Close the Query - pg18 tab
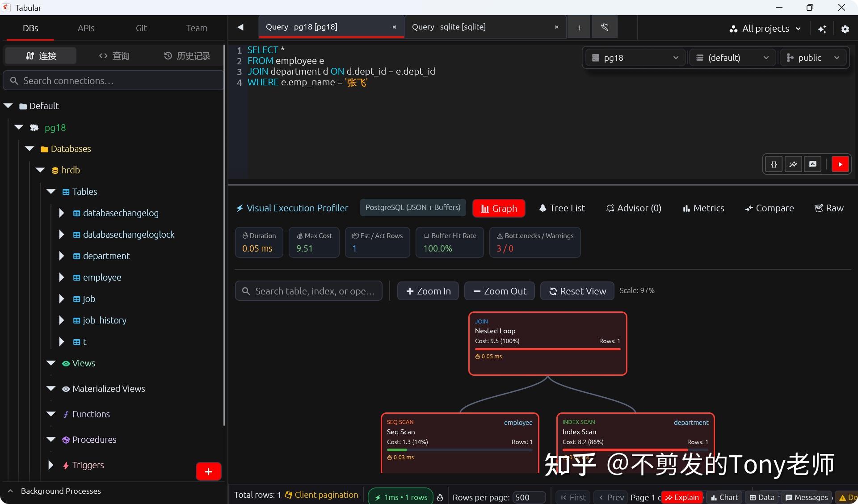The width and height of the screenshot is (858, 504). [394, 27]
